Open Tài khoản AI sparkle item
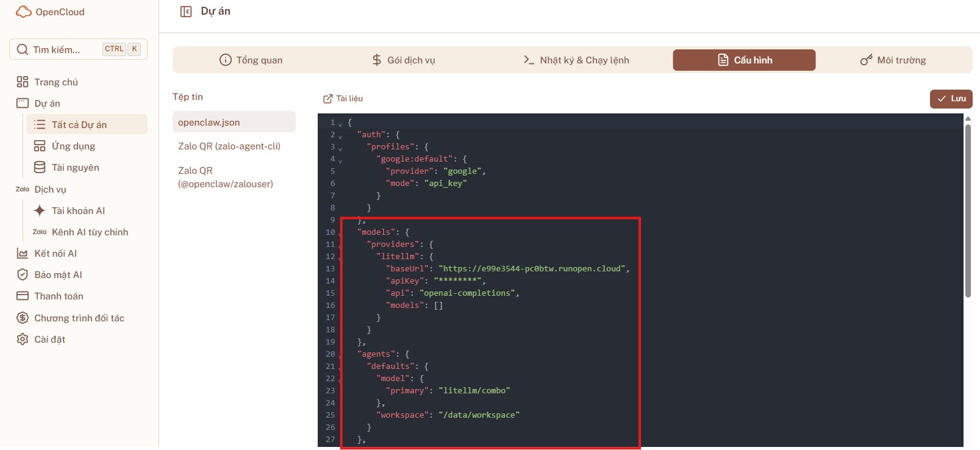The image size is (980, 450). [78, 210]
